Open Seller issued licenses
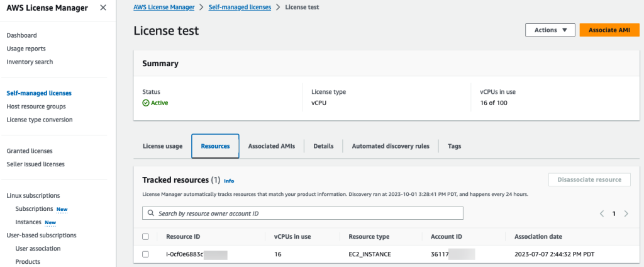644x267 pixels. (x=36, y=164)
